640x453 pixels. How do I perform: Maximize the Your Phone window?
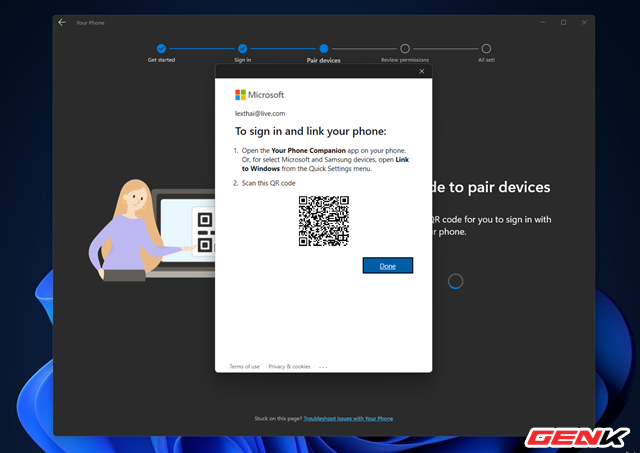[563, 22]
